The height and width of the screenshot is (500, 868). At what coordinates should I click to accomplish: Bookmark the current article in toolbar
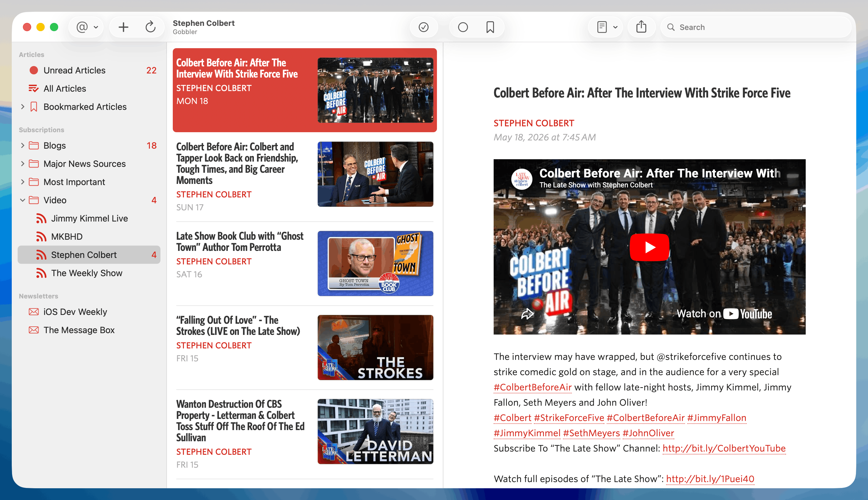490,27
